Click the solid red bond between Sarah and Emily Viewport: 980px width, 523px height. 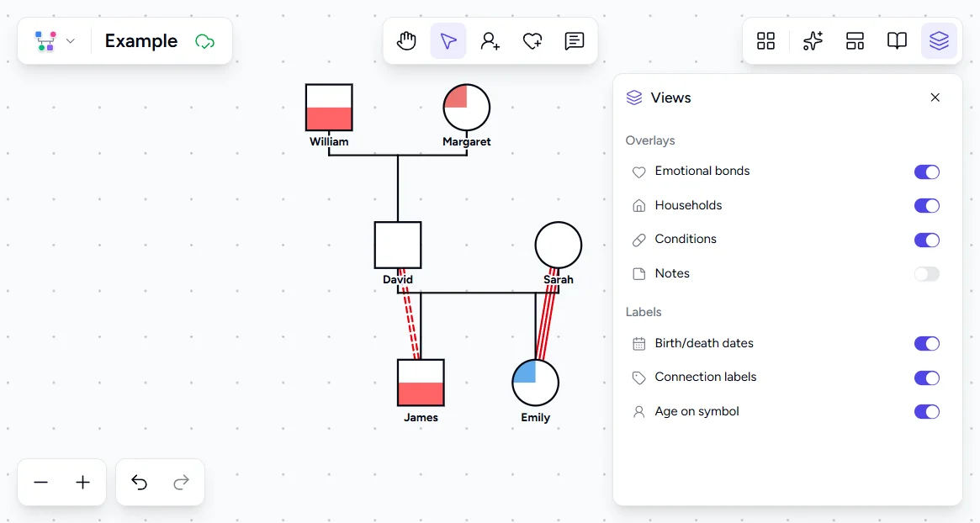click(x=547, y=314)
